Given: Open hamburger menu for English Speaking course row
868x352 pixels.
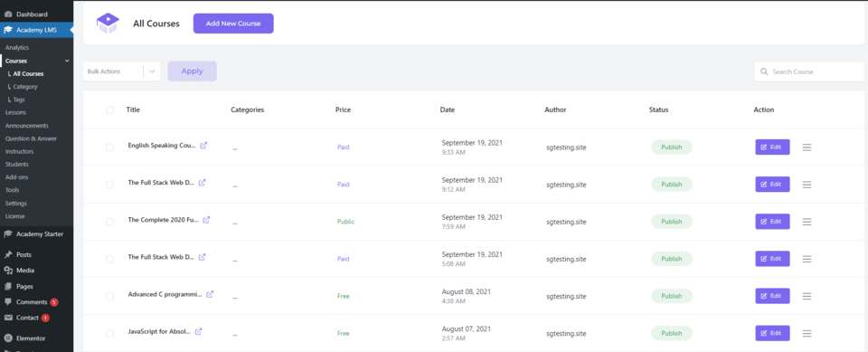Looking at the screenshot, I should [807, 147].
